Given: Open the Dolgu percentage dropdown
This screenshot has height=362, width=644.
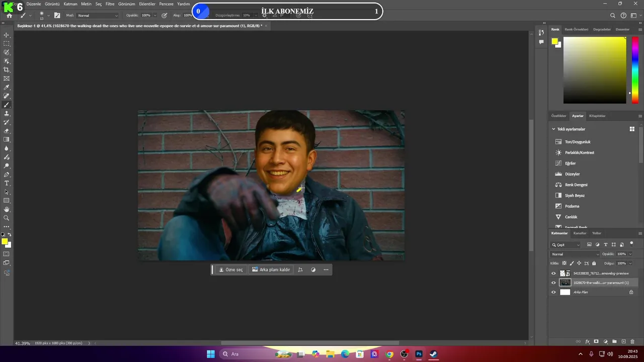Looking at the screenshot, I should [630, 263].
